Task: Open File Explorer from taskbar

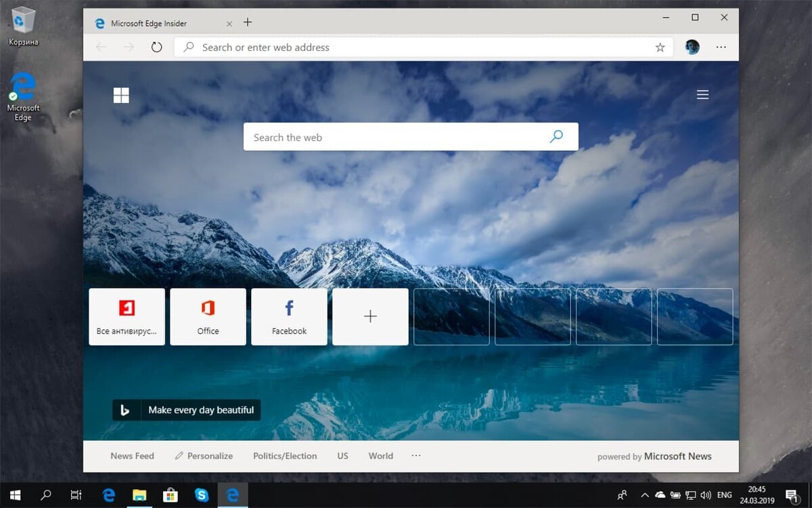Action: (139, 495)
